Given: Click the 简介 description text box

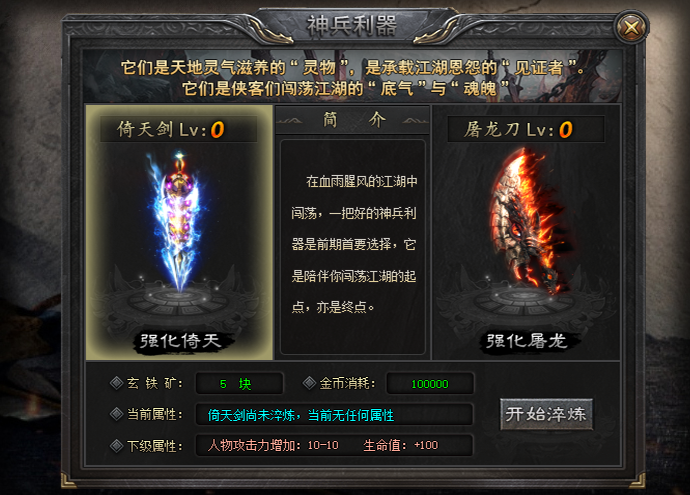Looking at the screenshot, I should click(352, 247).
